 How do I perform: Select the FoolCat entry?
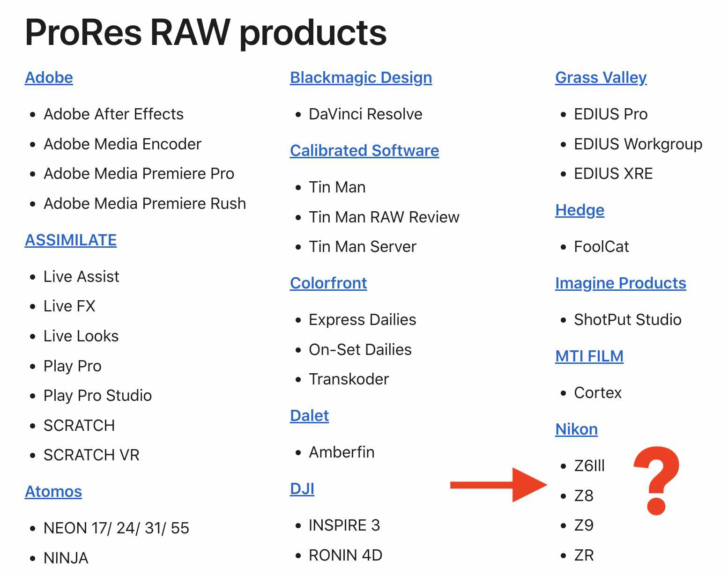602,247
